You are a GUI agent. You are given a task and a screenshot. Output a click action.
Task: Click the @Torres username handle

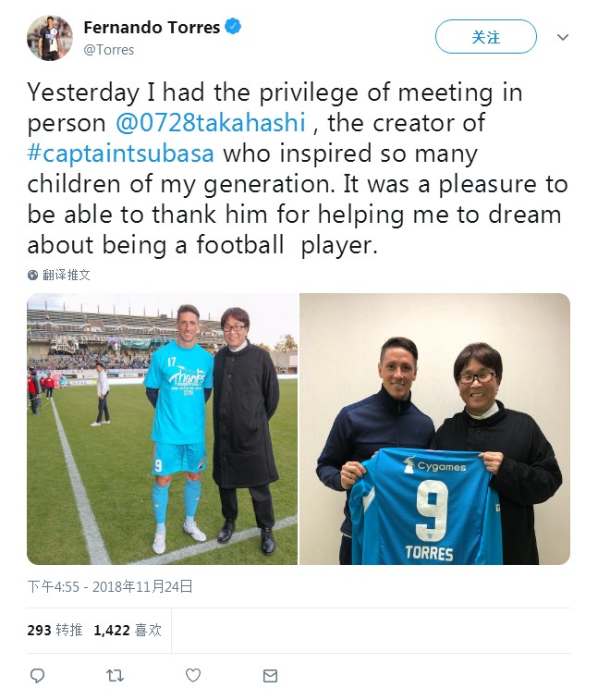[x=109, y=50]
